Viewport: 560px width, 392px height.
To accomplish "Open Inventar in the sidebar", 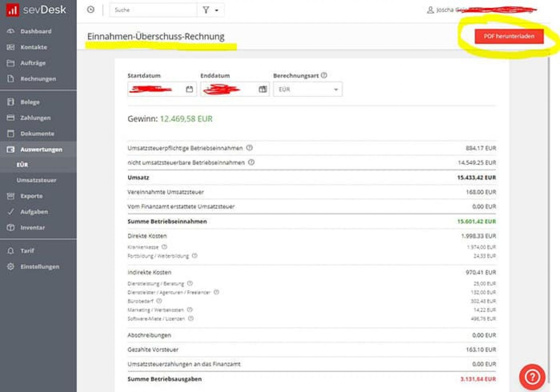I will 32,228.
